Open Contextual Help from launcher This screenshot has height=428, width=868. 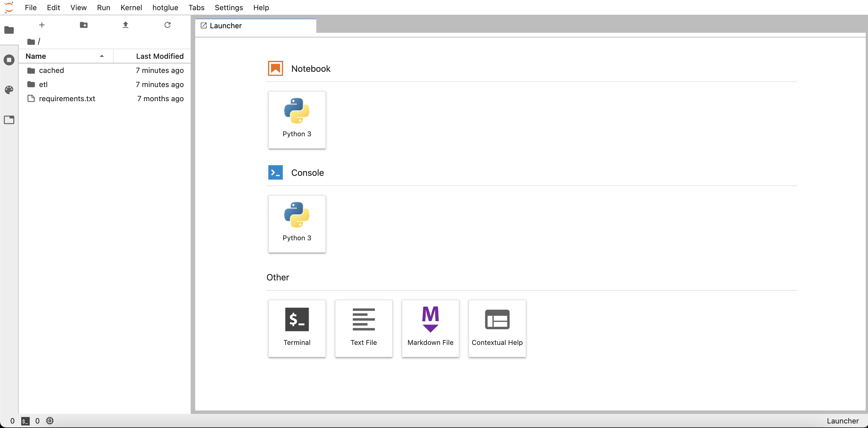coord(497,328)
